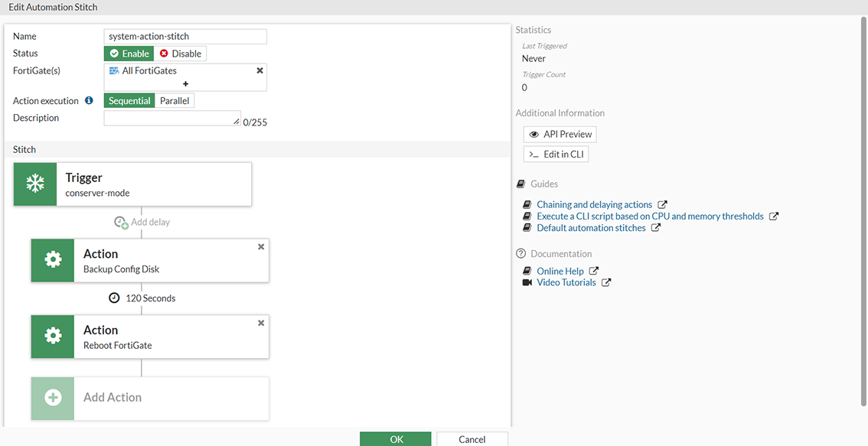Add another FortiGate with plus icon
This screenshot has height=446, width=868.
pyautogui.click(x=185, y=83)
